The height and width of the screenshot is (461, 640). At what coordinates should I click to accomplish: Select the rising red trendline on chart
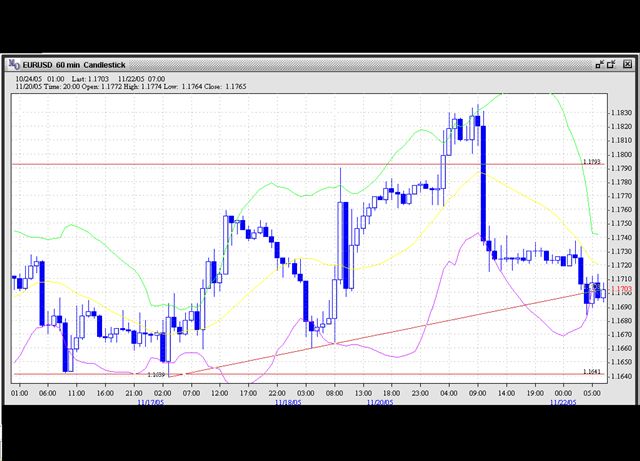[x=380, y=334]
